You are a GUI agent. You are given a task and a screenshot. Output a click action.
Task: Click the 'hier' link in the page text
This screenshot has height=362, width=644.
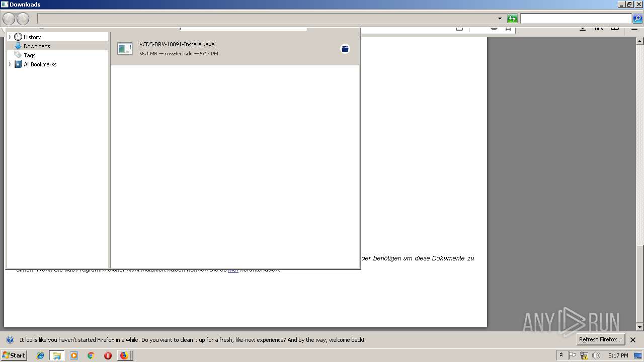233,270
